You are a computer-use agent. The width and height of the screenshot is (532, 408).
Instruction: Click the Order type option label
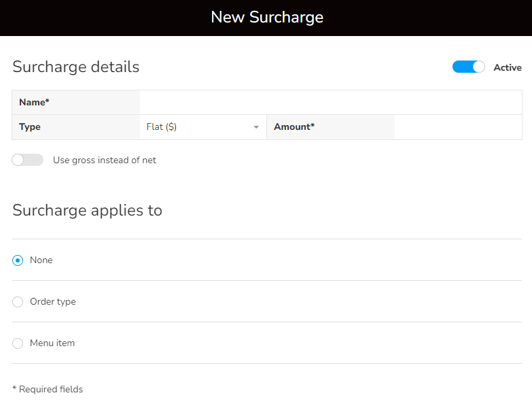pyautogui.click(x=52, y=302)
